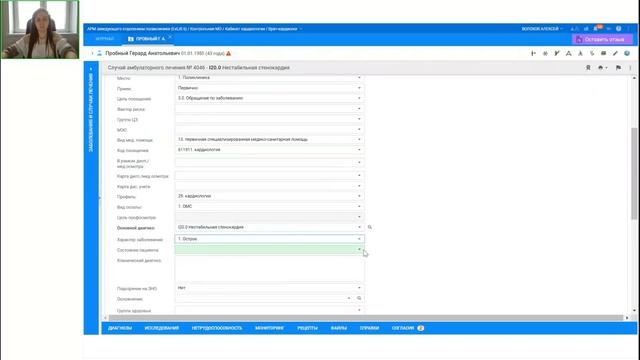
Task: Open the 'Фактор риска' dropdown
Action: (x=270, y=109)
